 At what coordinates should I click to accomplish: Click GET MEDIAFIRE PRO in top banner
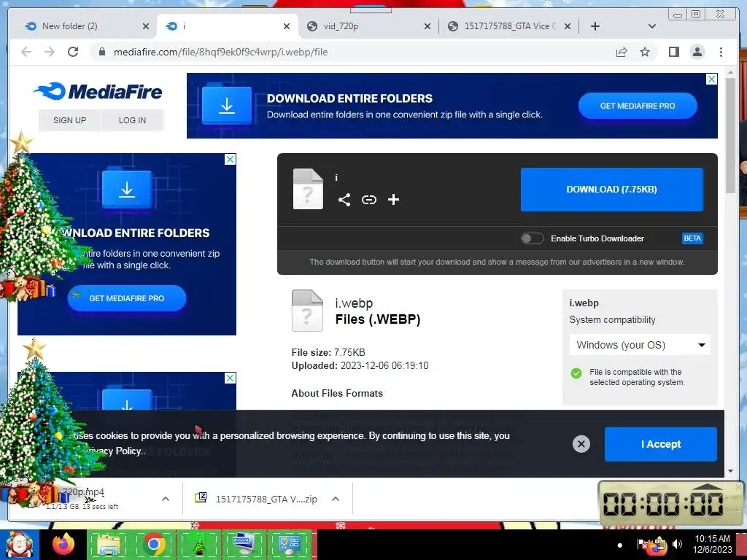[638, 106]
